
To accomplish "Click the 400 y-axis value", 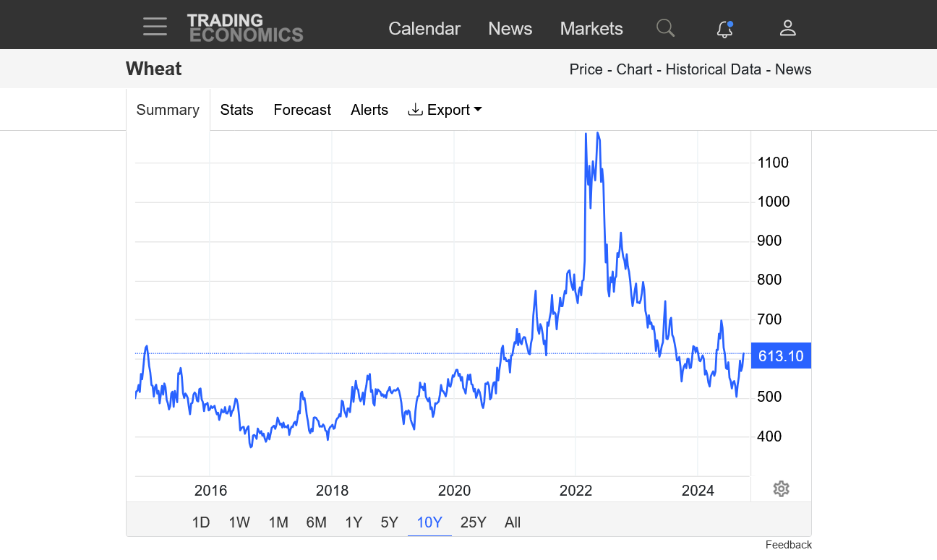I will click(769, 436).
